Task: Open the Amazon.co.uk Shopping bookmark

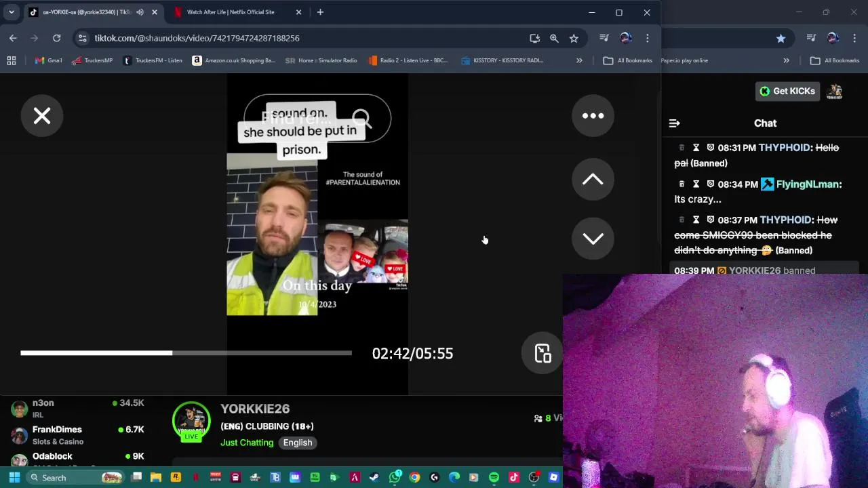Action: 233,60
